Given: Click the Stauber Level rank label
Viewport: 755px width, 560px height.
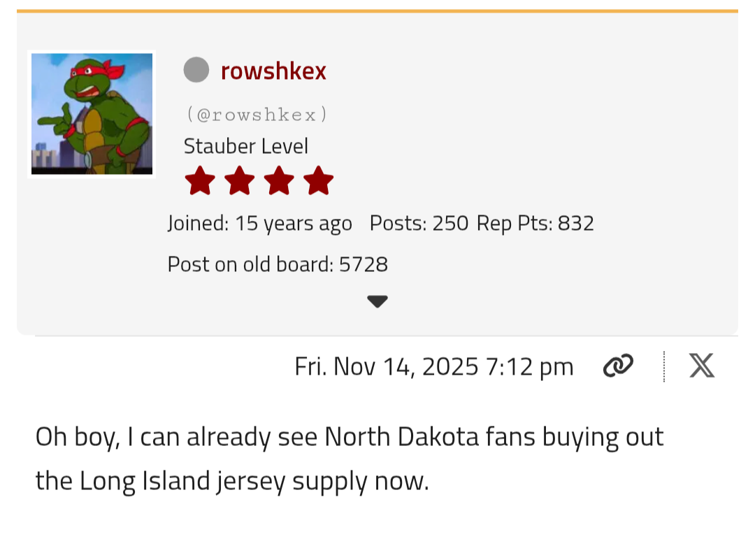Looking at the screenshot, I should [245, 146].
